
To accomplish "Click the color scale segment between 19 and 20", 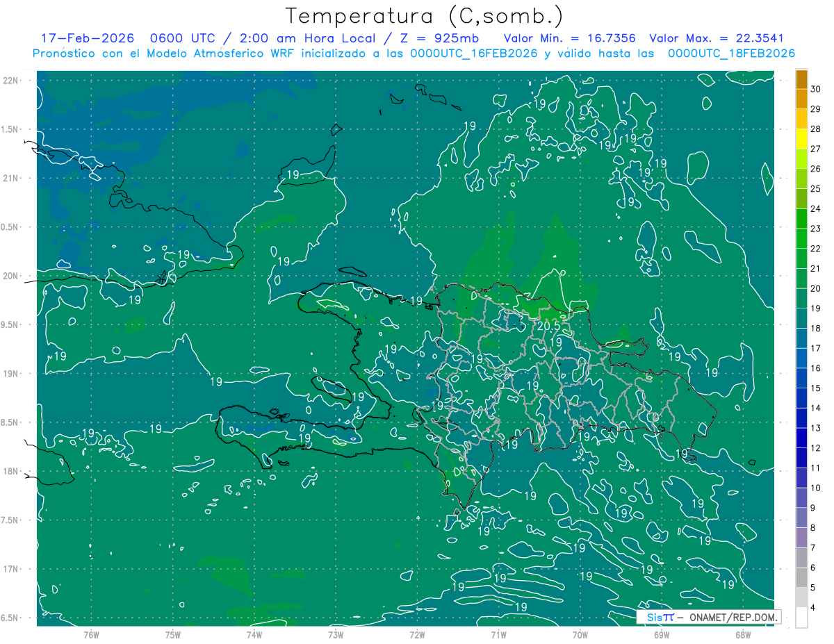I will pyautogui.click(x=801, y=298).
